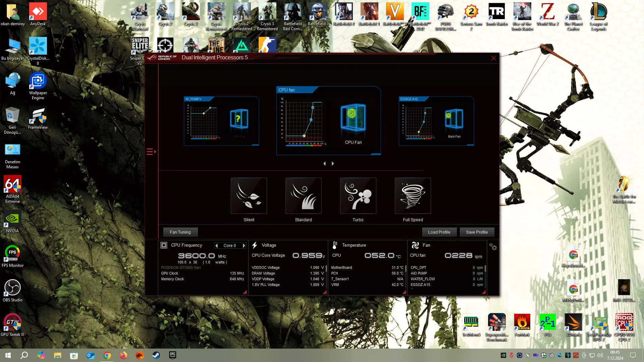Click the Fan Tuning button
The image size is (644, 362).
180,232
